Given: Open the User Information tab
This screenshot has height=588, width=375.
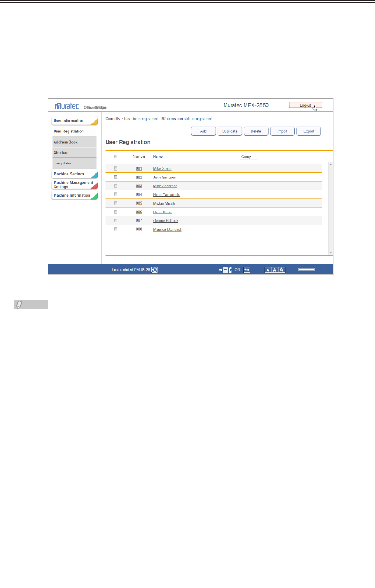Looking at the screenshot, I should (75, 121).
